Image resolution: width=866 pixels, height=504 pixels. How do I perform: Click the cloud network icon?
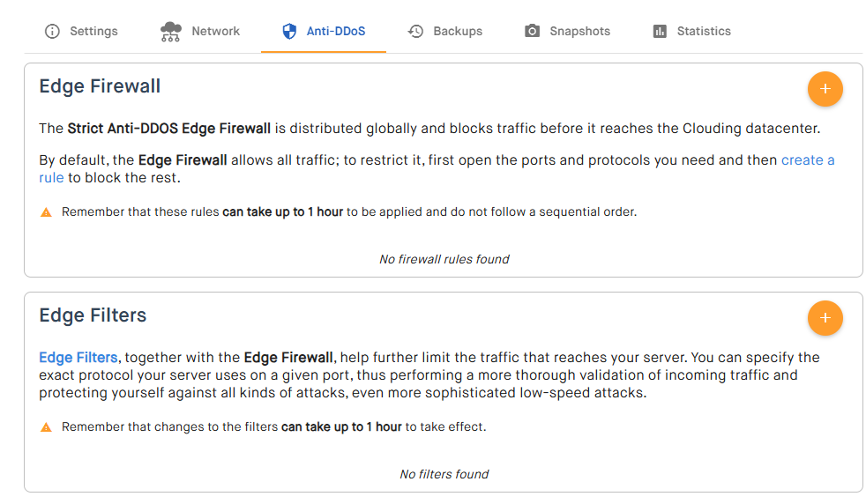coord(171,31)
